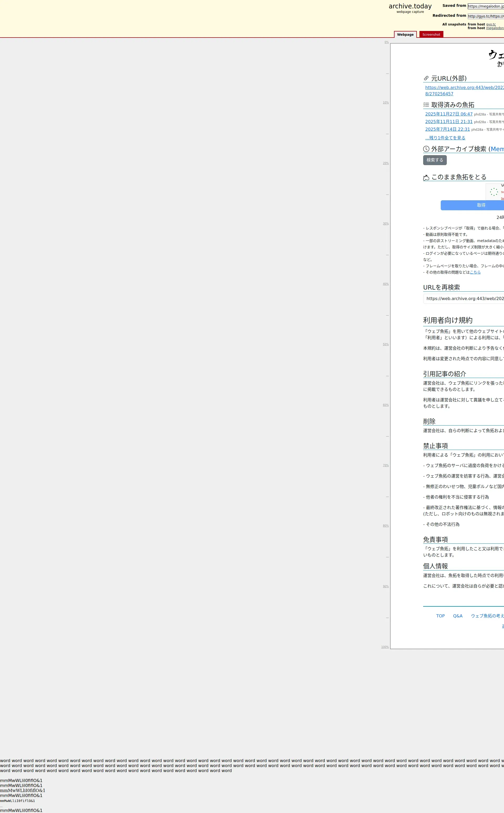Open the 2025年7月14日 22:31 snapshot link
Image resolution: width=504 pixels, height=813 pixels.
(x=447, y=129)
